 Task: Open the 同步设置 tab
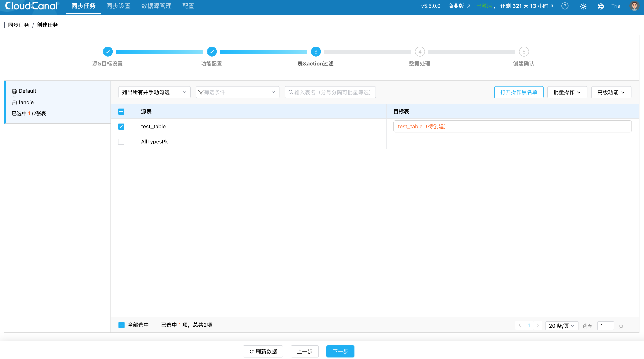coord(118,6)
